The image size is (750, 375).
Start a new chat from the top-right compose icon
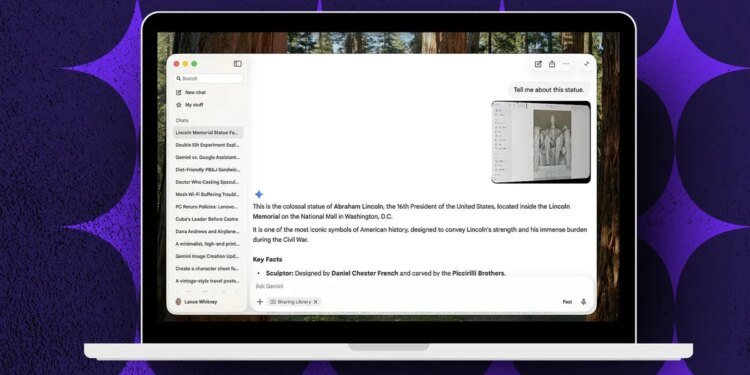(x=538, y=64)
